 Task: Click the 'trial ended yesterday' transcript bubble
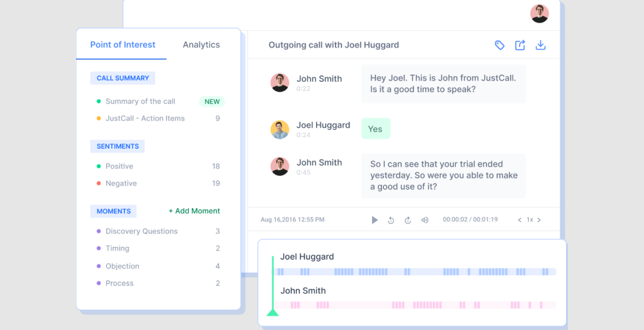coord(444,175)
